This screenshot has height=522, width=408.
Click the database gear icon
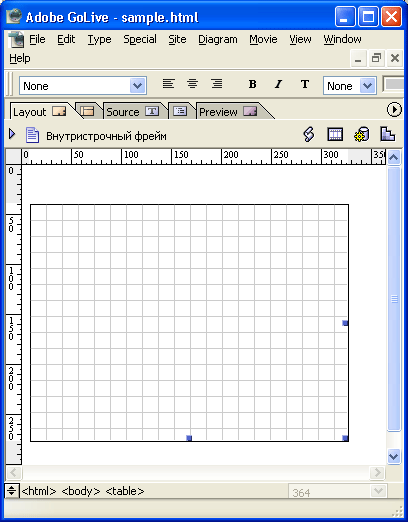pyautogui.click(x=362, y=135)
